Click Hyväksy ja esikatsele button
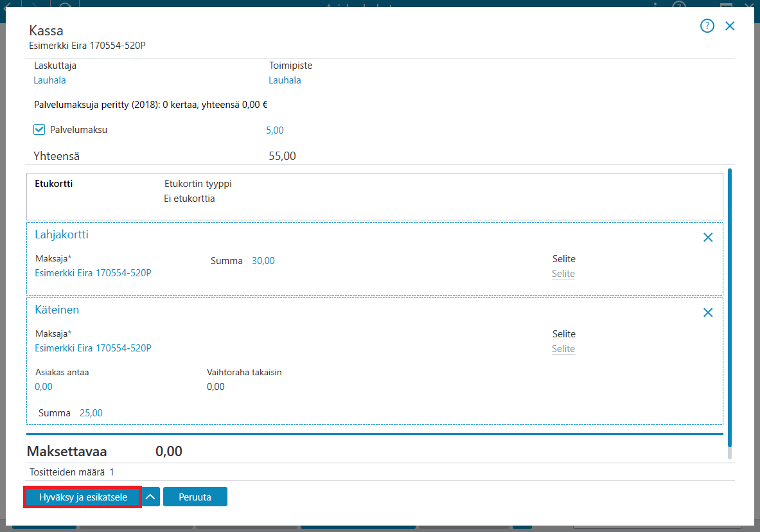760x532 pixels. point(83,497)
